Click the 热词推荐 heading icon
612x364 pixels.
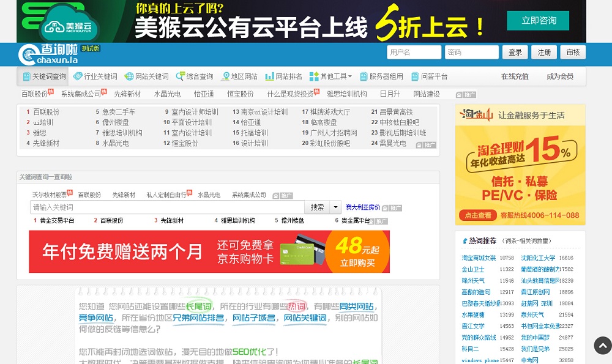pyautogui.click(x=465, y=241)
